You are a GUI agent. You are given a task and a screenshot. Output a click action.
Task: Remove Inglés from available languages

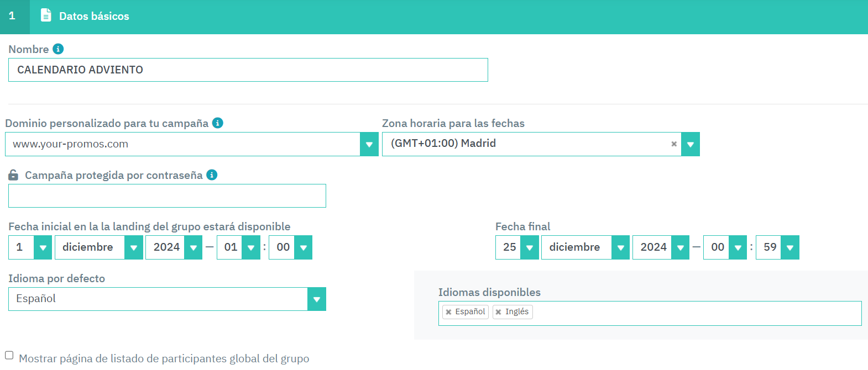(498, 312)
